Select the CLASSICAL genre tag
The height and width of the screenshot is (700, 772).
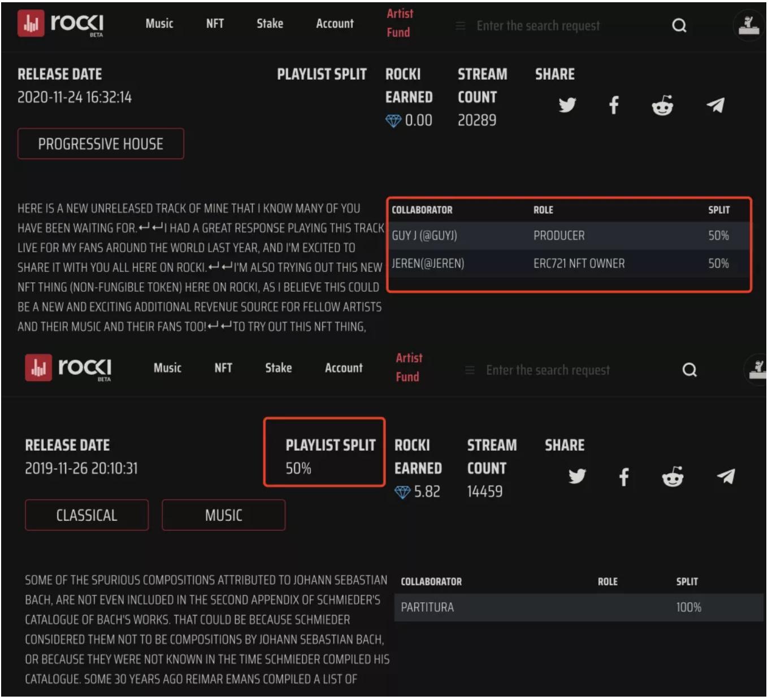(86, 515)
